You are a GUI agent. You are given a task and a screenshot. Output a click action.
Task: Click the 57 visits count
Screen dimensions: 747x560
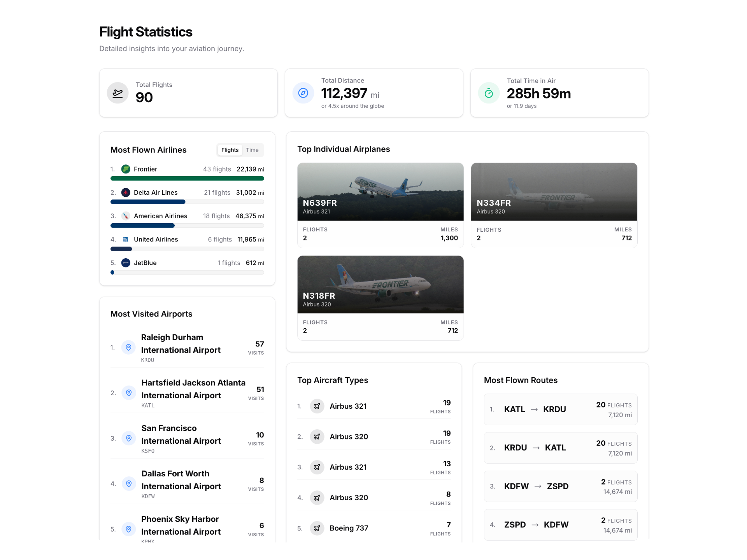point(260,344)
